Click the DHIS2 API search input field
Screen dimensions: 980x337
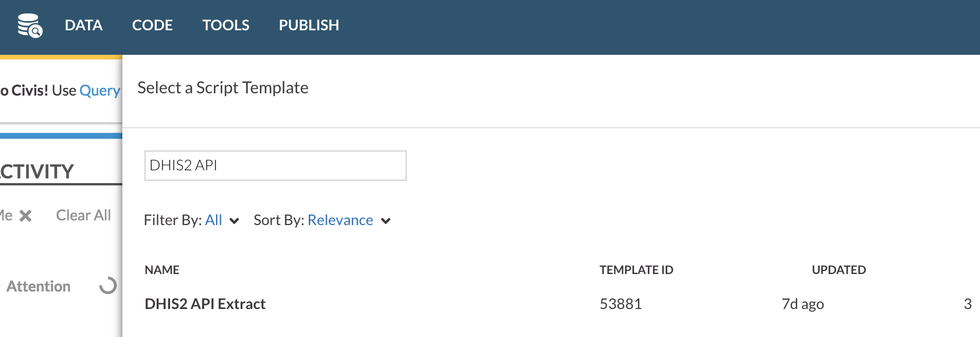point(274,166)
